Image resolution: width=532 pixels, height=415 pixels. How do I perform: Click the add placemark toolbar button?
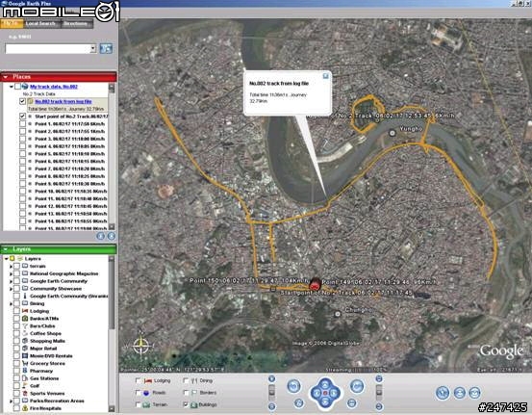point(443,393)
